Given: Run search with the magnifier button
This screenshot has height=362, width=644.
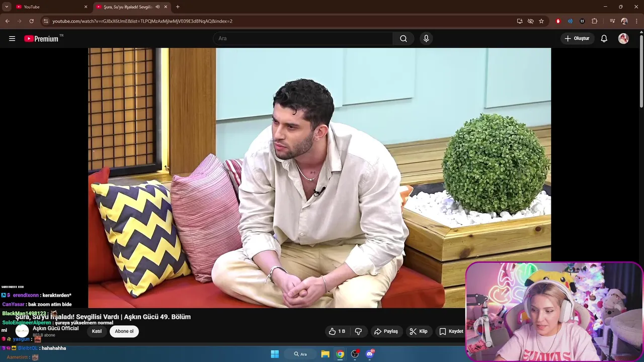Looking at the screenshot, I should [404, 39].
